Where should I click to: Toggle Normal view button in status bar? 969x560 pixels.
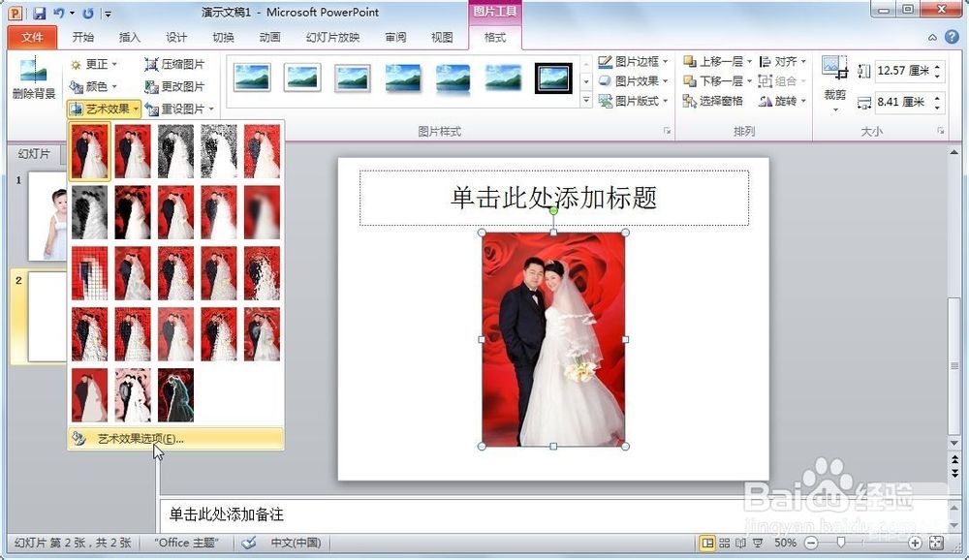pyautogui.click(x=707, y=544)
